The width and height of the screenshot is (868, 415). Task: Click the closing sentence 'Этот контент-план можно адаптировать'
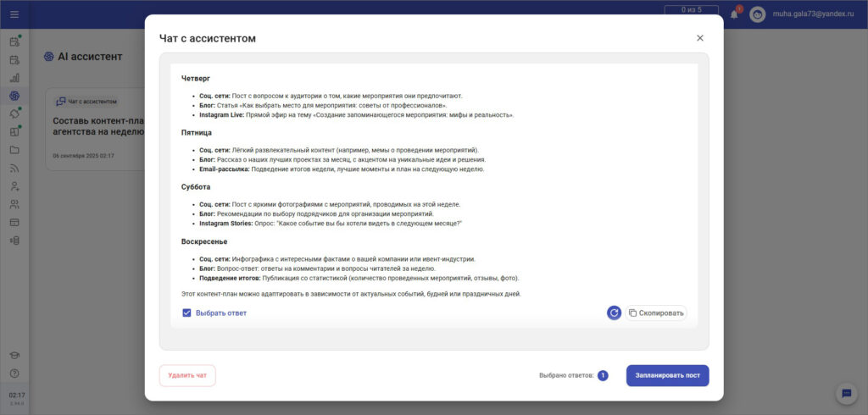(x=352, y=294)
